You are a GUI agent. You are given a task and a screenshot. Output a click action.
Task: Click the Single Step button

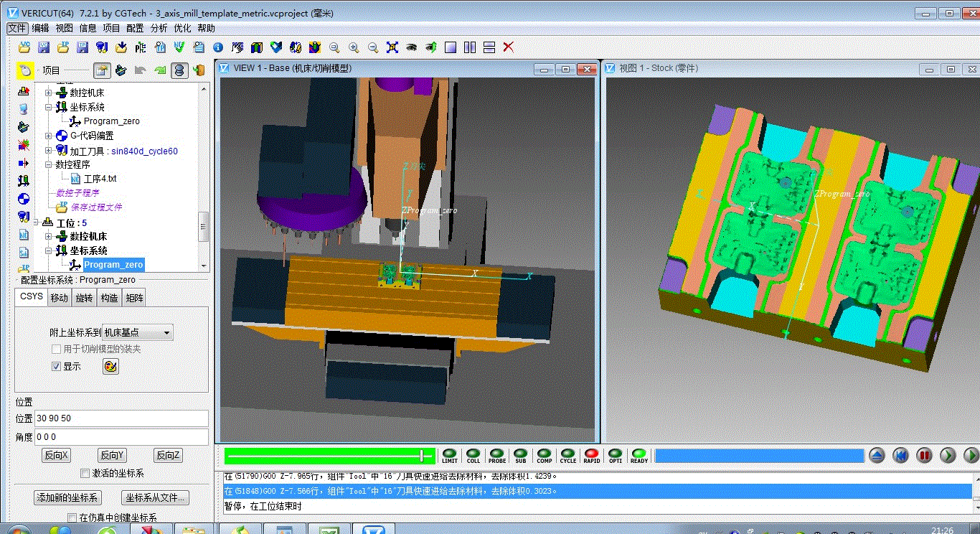948,455
